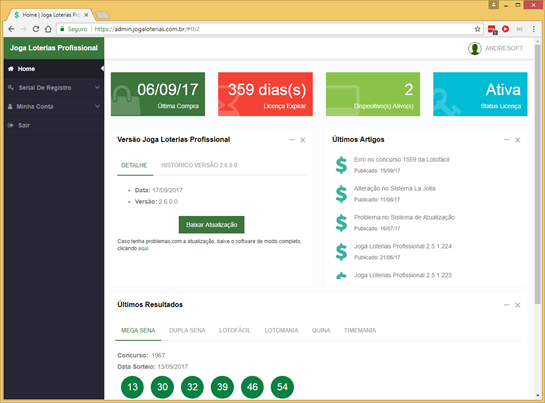Click dollar icon of Joga Loterias Profissional 2.5.1.224
Image resolution: width=545 pixels, height=403 pixels.
tap(341, 252)
